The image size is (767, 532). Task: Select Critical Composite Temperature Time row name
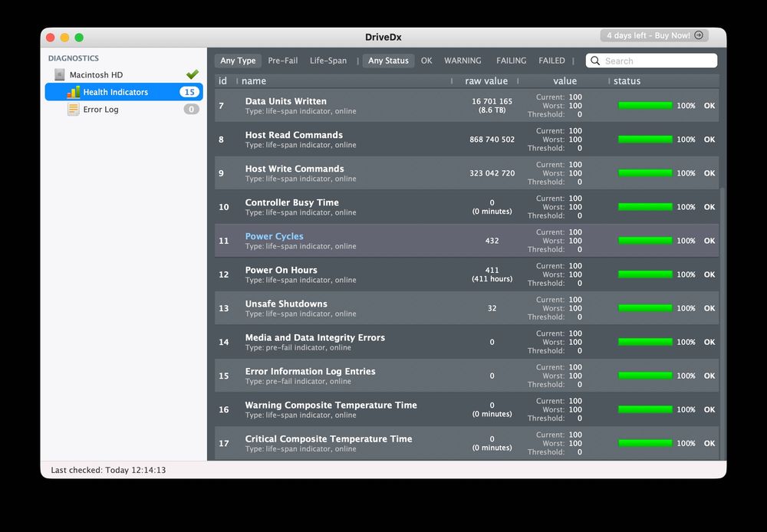[329, 438]
